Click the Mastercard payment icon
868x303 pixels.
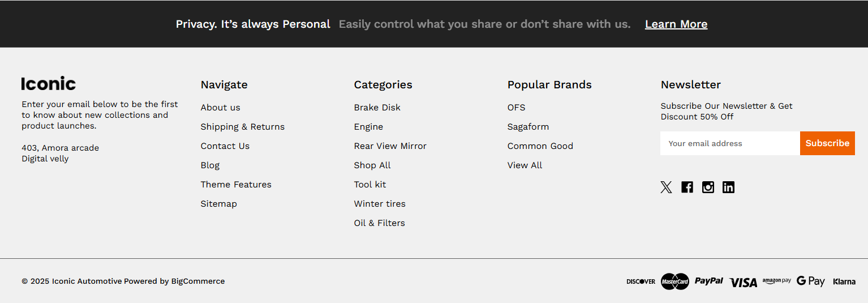point(674,281)
